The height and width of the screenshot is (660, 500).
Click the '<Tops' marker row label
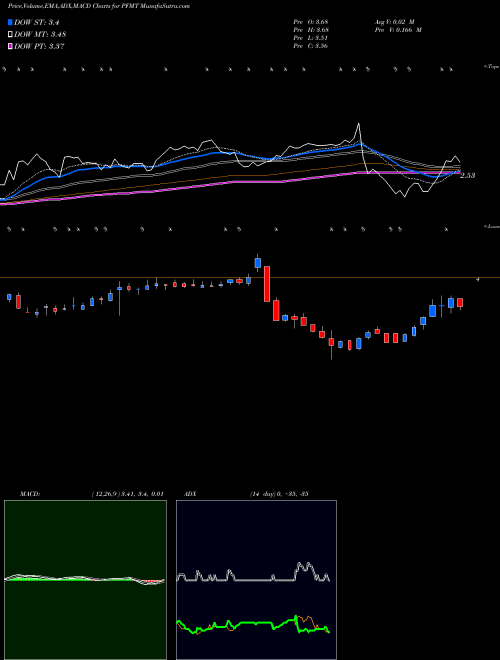492,67
